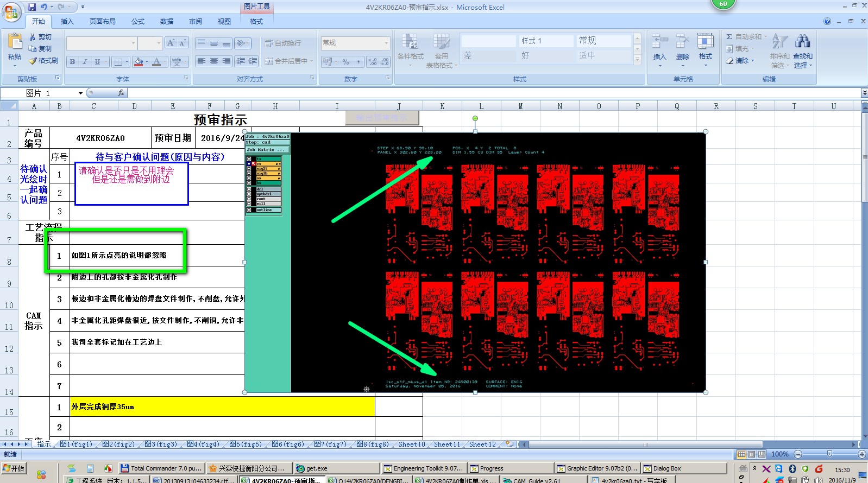This screenshot has width=868, height=483.
Task: Open Engineering Toolkit in taskbar
Action: click(424, 468)
